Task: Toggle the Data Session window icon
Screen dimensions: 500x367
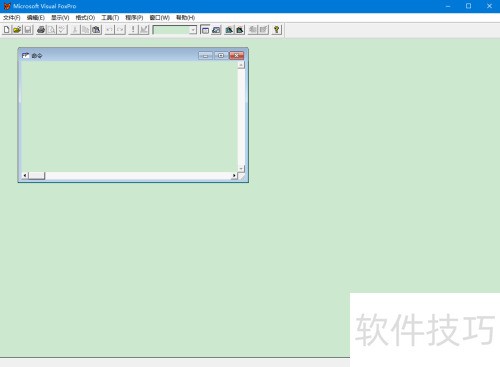Action: click(x=216, y=30)
